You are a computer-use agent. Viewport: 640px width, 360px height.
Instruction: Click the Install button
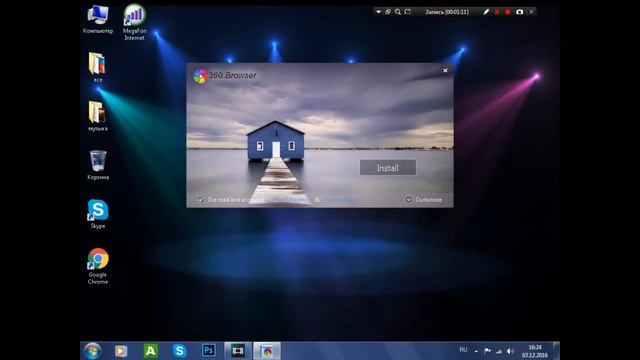[x=388, y=168]
